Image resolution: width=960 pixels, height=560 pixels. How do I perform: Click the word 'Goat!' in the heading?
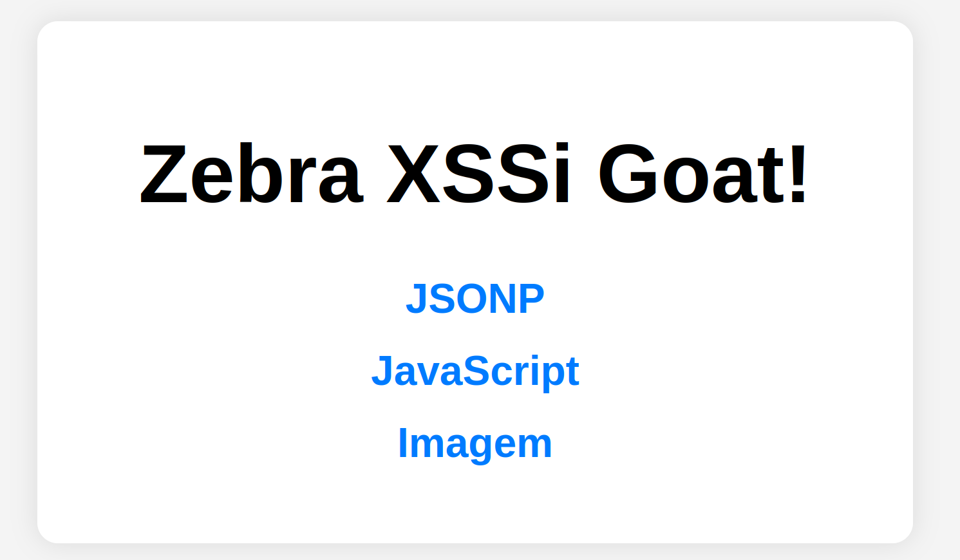tap(702, 174)
